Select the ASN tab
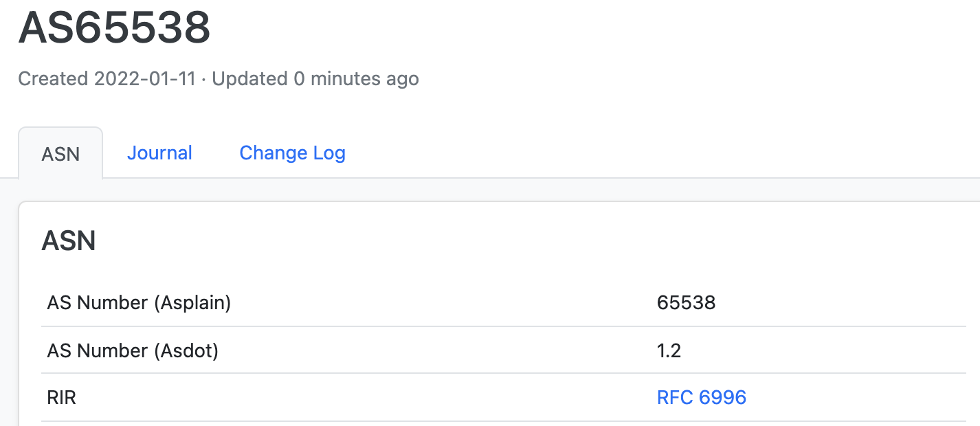The height and width of the screenshot is (426, 980). click(60, 153)
